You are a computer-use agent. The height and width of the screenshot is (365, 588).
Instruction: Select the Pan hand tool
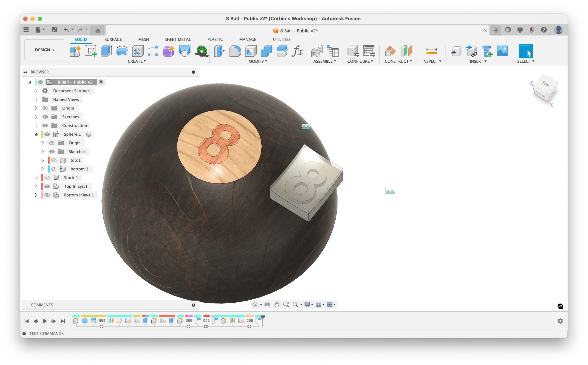tap(277, 304)
